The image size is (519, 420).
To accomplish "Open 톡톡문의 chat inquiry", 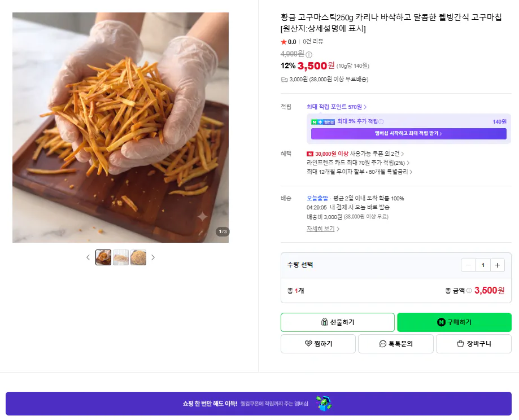I will point(396,344).
